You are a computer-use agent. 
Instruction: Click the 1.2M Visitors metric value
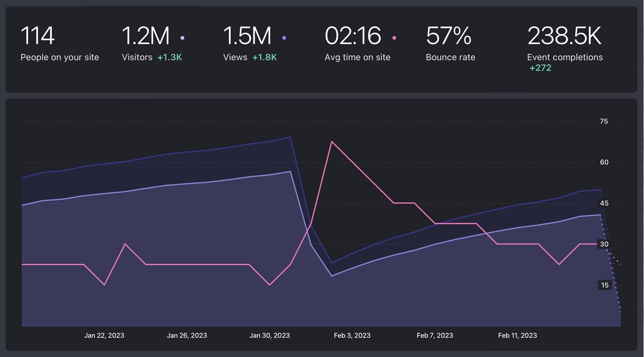pos(146,36)
